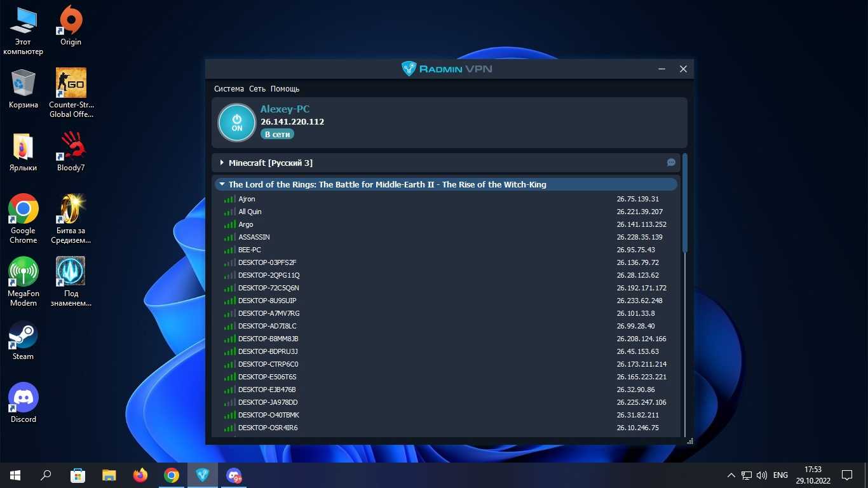Open the Система menu
The width and height of the screenshot is (868, 488).
point(229,89)
